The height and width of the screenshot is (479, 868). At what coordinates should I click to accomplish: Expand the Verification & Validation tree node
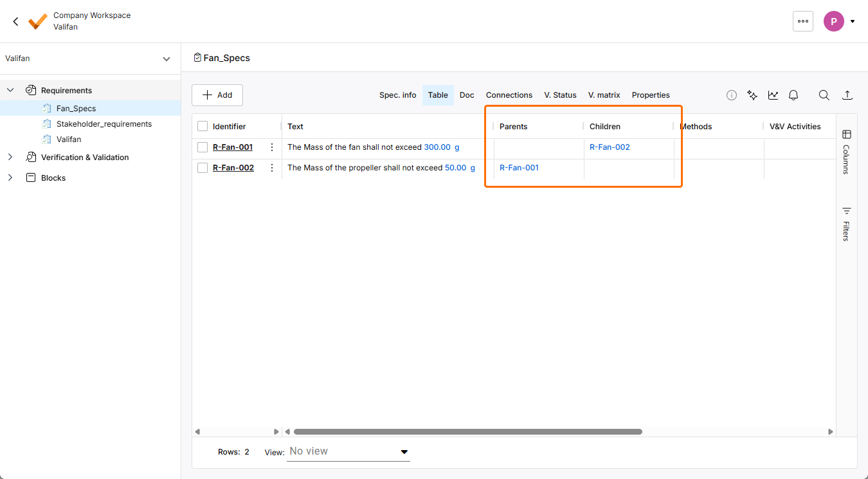10,158
